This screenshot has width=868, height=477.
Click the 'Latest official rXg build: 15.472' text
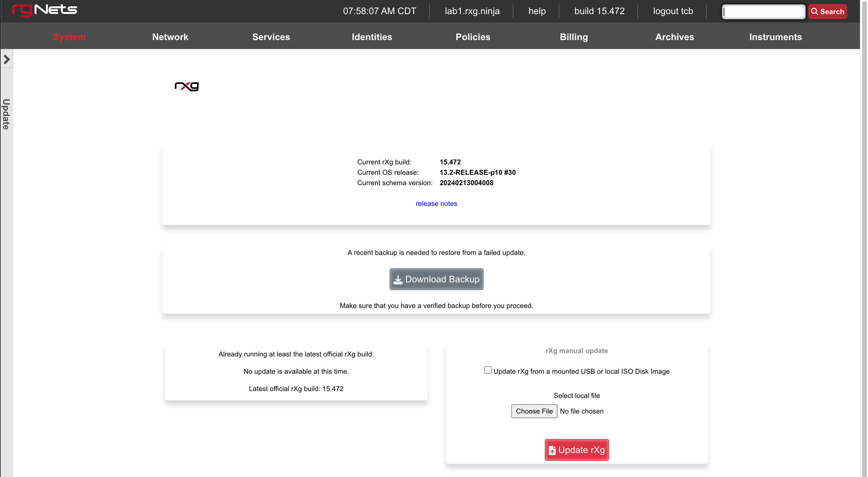pyautogui.click(x=296, y=389)
